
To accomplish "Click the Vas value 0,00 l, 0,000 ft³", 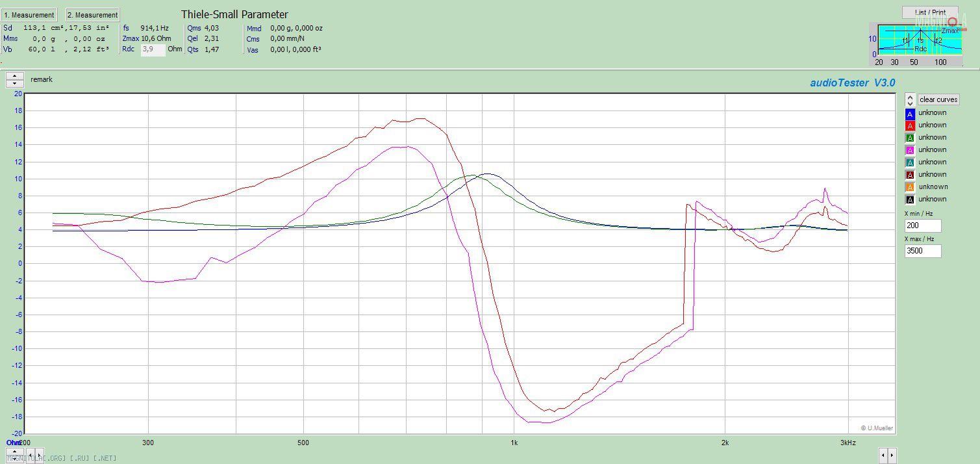I will (295, 49).
